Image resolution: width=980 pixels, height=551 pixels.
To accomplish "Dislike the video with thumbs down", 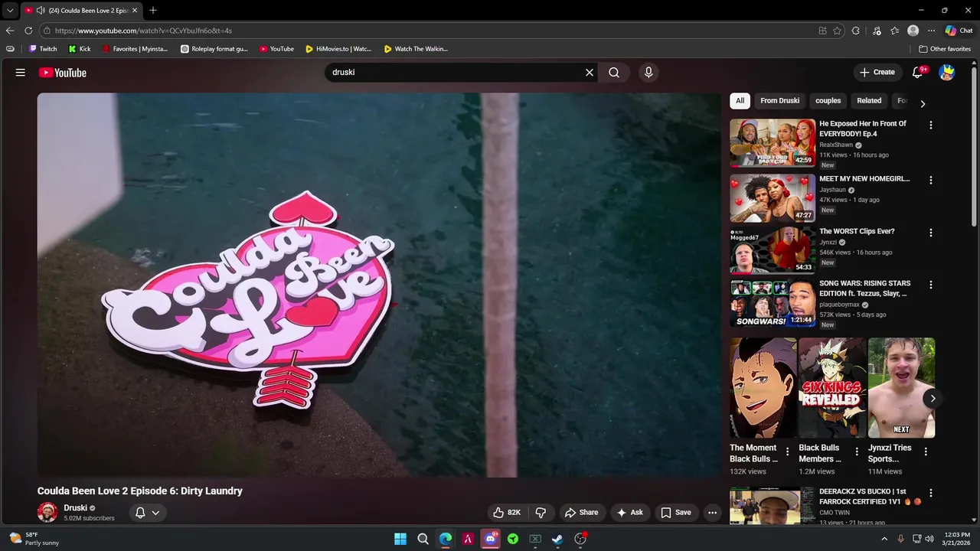I will [x=541, y=513].
